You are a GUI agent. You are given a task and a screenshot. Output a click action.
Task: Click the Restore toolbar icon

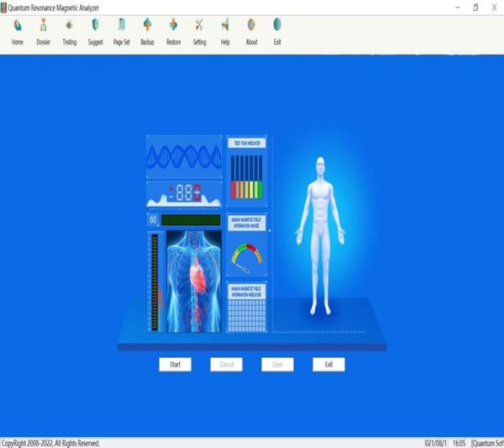point(173,25)
